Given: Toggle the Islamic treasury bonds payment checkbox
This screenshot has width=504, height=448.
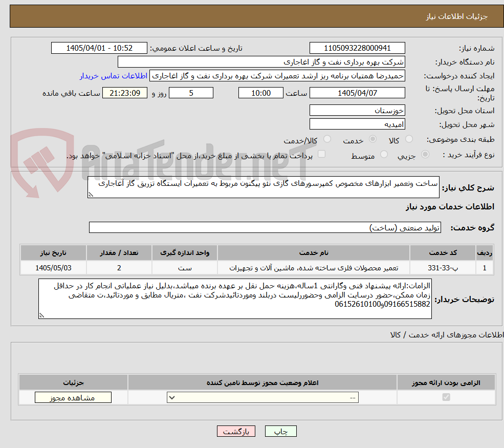Looking at the screenshot, I should click(321, 155).
